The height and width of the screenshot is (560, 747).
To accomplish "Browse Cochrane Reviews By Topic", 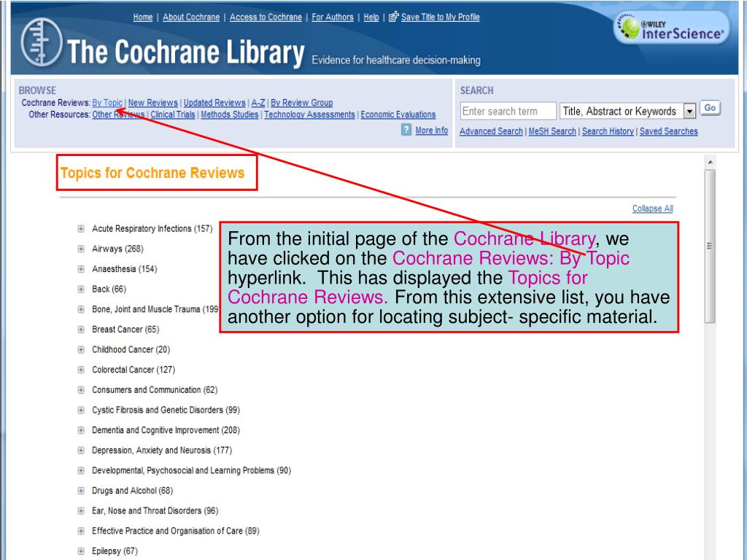I will coord(107,102).
